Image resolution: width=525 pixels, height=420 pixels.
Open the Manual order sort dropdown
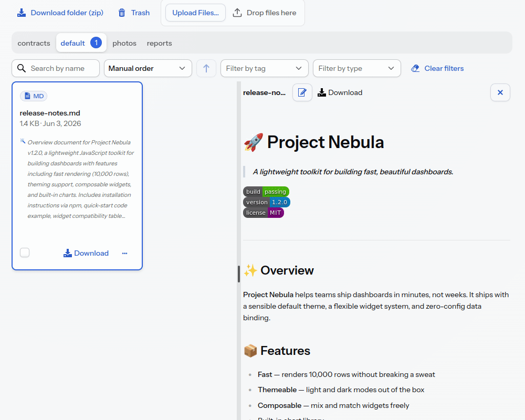pyautogui.click(x=148, y=68)
